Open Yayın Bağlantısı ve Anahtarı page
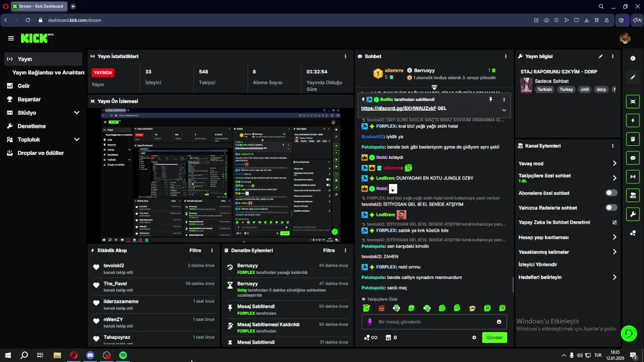Image resolution: width=644 pixels, height=362 pixels. pos(48,72)
